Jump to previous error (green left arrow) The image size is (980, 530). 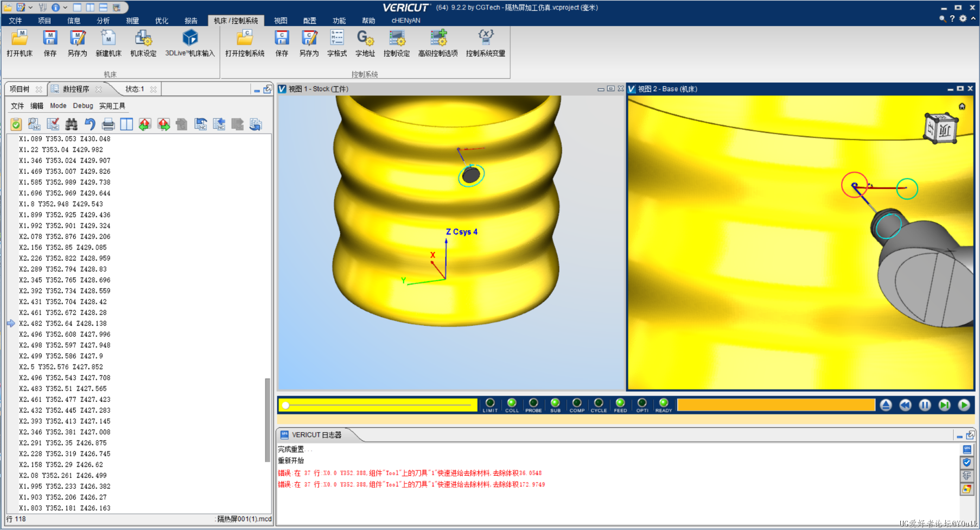pos(145,124)
